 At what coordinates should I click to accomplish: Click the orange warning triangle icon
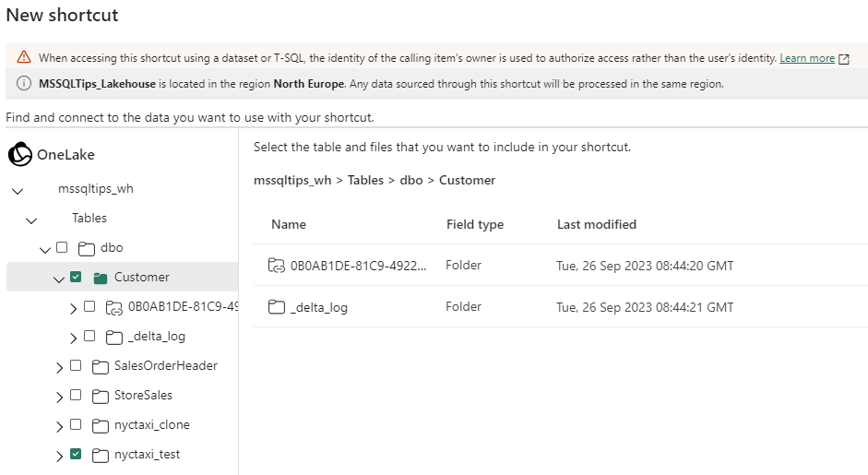[24, 57]
